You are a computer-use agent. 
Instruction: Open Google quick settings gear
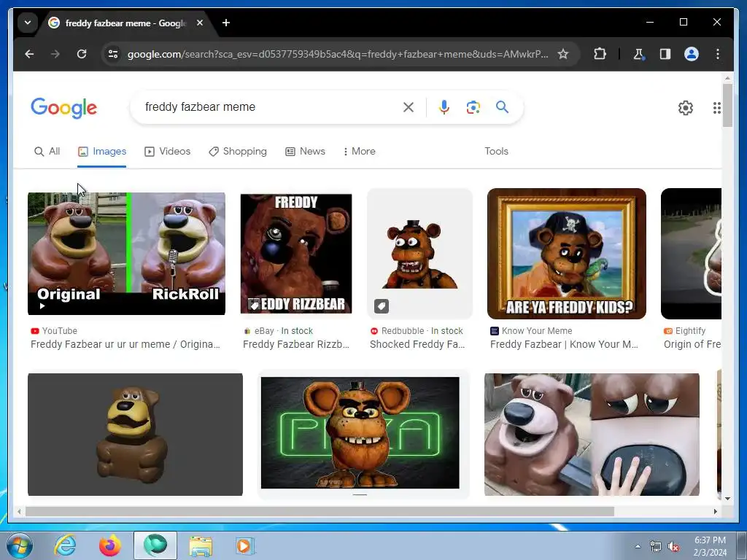pos(686,108)
